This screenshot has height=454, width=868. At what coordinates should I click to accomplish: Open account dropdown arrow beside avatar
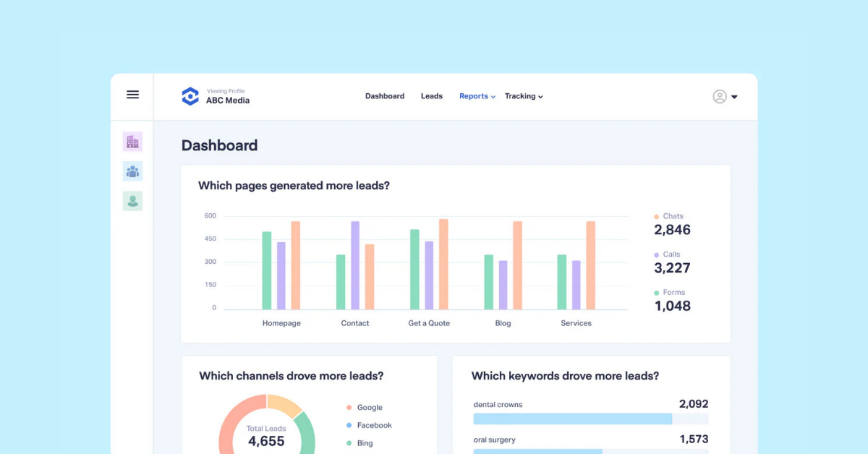click(735, 97)
